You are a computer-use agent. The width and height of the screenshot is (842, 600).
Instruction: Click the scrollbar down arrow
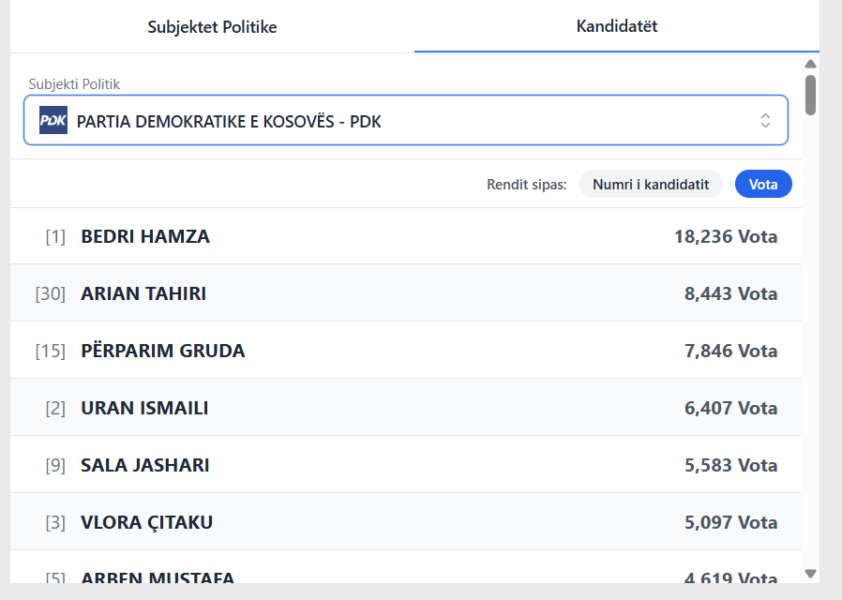(810, 574)
